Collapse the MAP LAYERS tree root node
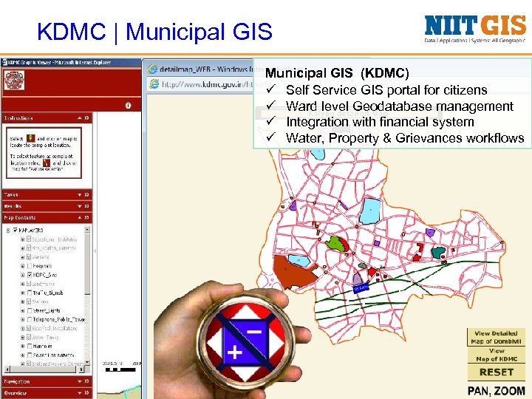The width and height of the screenshot is (532, 399). pyautogui.click(x=8, y=230)
